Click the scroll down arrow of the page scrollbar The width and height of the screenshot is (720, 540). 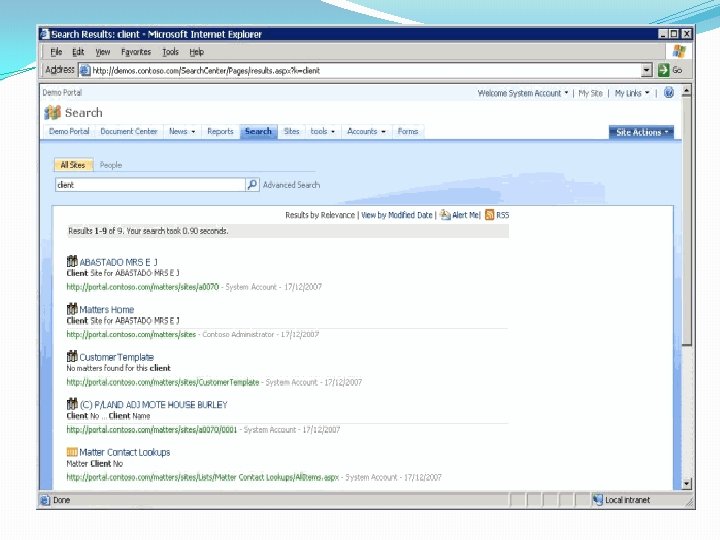click(686, 484)
